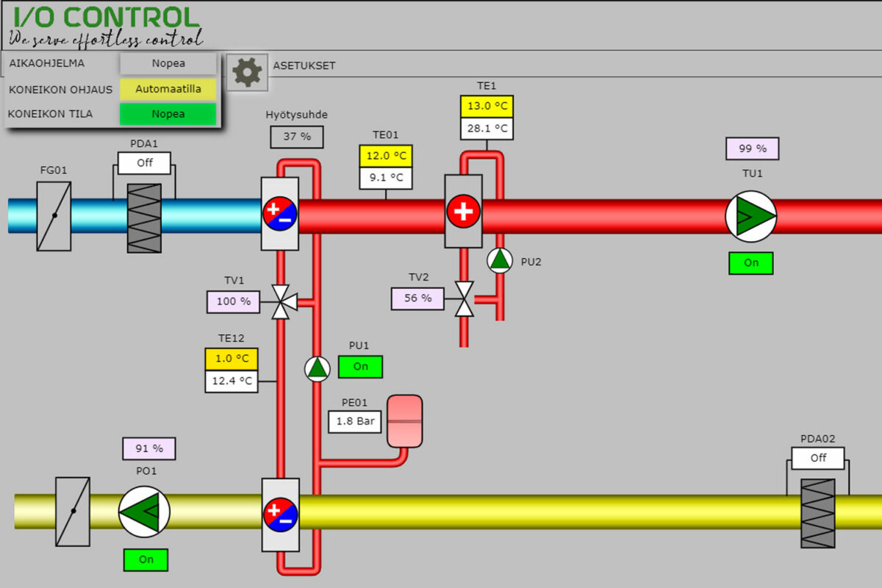This screenshot has width=882, height=588.
Task: Open KONEIKON OHJAUS Automaatilla selector
Action: (168, 89)
